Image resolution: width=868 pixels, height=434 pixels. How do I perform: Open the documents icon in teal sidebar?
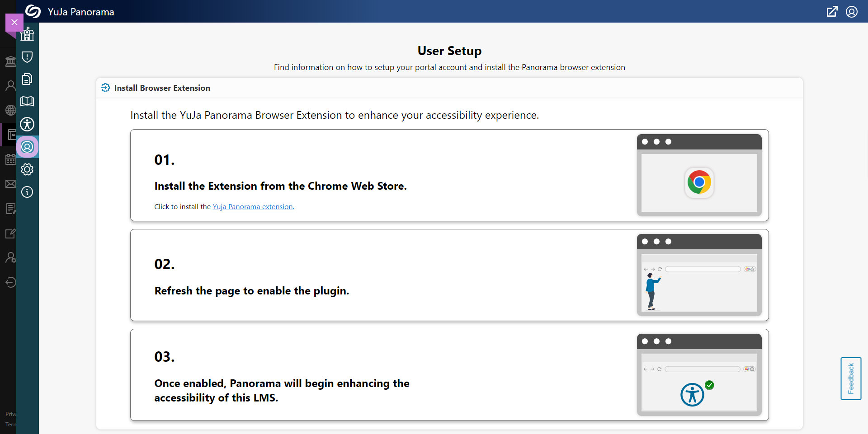27,79
